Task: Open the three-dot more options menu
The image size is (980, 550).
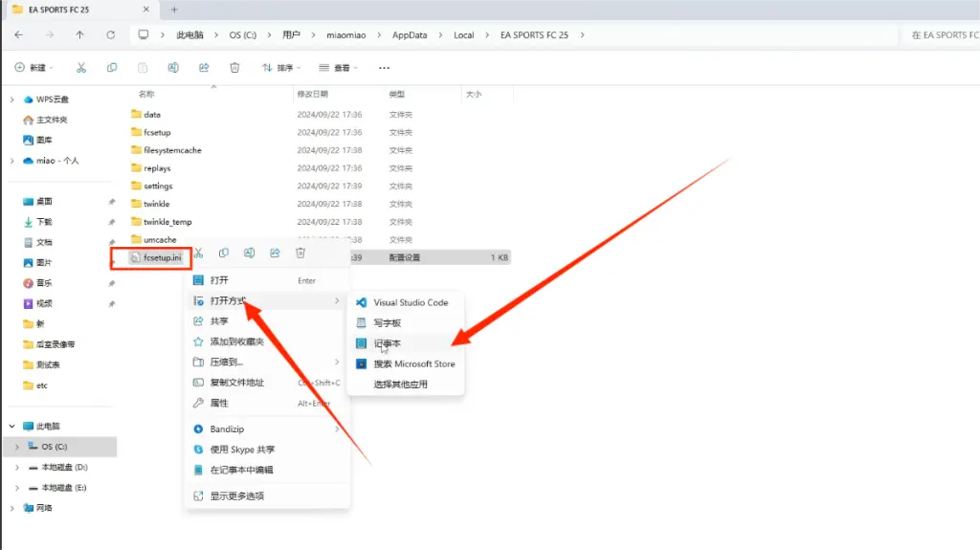Action: tap(384, 68)
